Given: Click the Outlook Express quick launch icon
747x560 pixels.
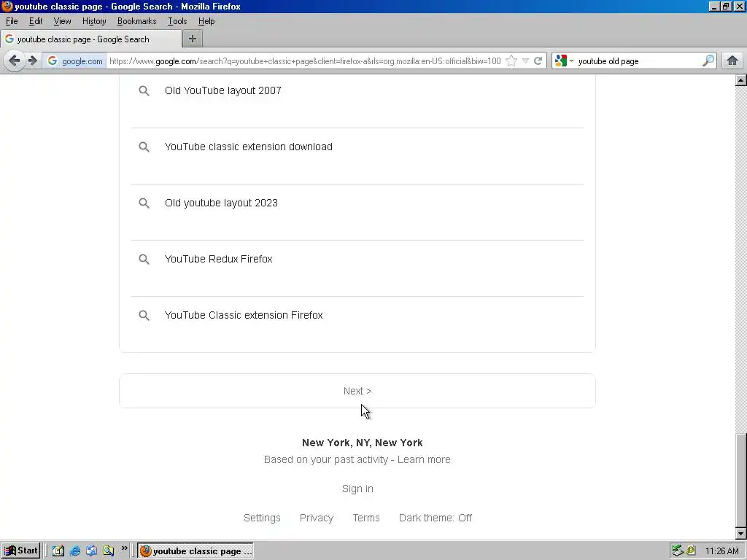Looking at the screenshot, I should (91, 551).
